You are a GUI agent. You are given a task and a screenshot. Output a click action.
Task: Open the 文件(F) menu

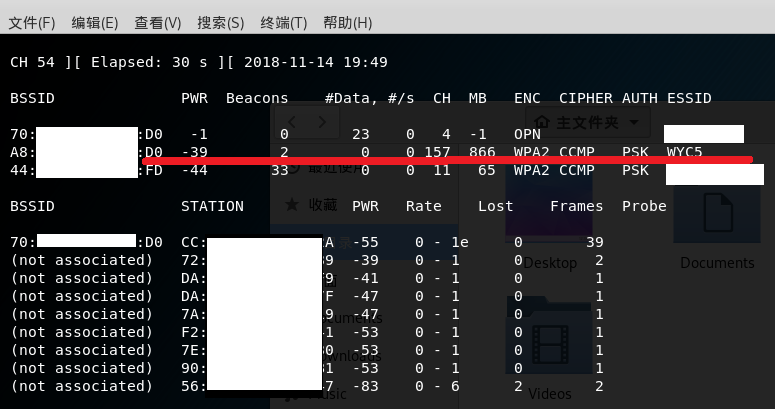point(32,22)
